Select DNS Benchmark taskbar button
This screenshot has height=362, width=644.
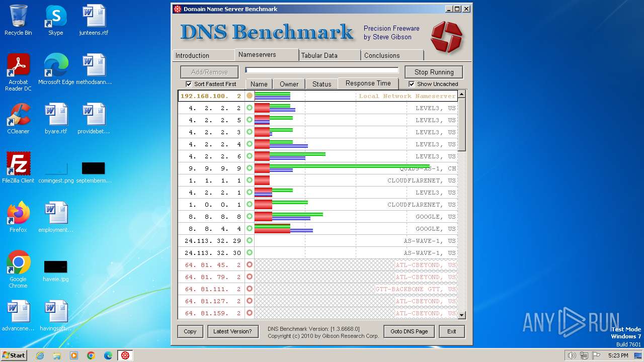pyautogui.click(x=125, y=355)
